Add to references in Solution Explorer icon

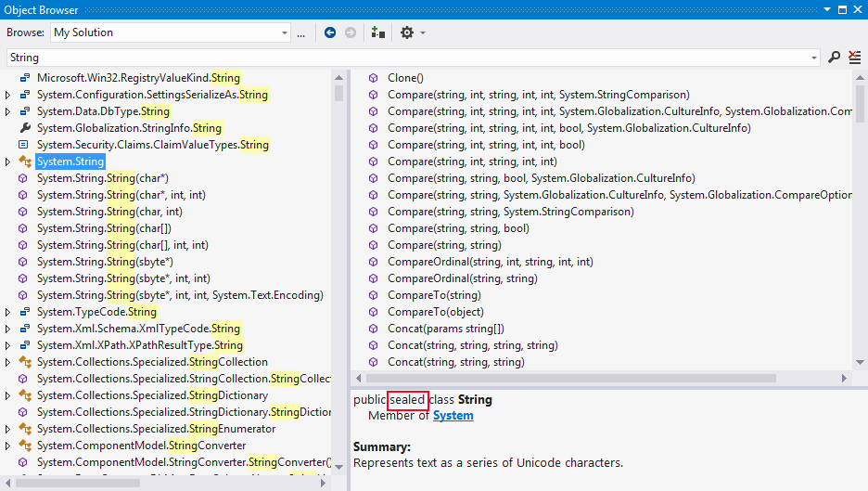tap(378, 32)
